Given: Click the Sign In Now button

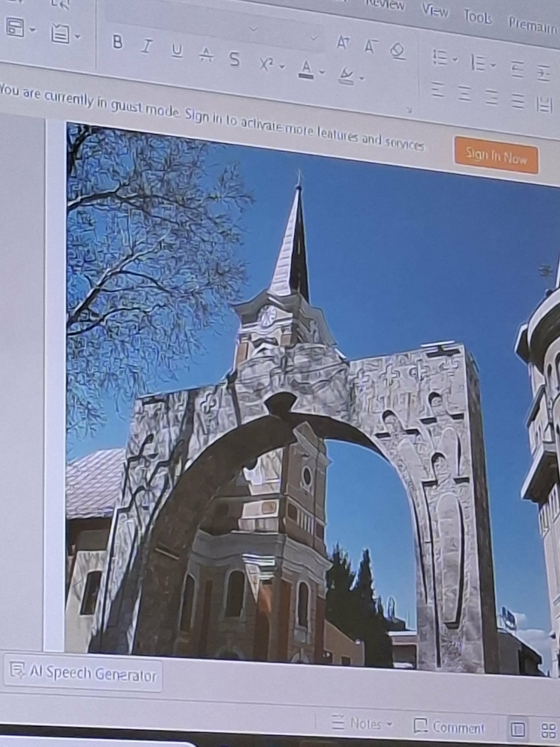Looking at the screenshot, I should tap(496, 155).
